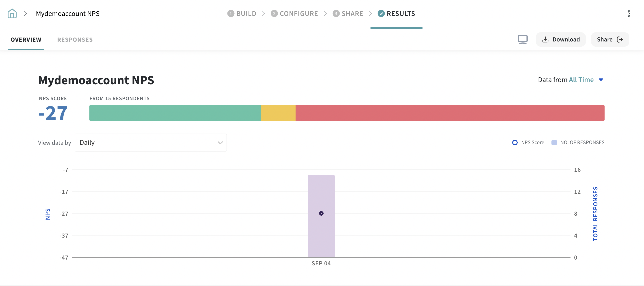Viewport: 644px width, 286px height.
Task: Toggle the NPS Score legend series
Action: tap(528, 143)
